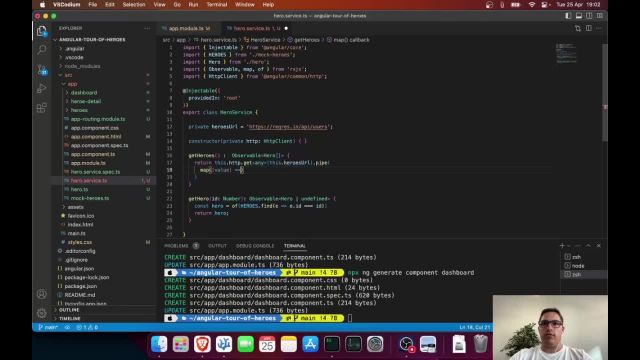This screenshot has height=360, width=640.
Task: Open the Source Control view
Action: pos(42,69)
